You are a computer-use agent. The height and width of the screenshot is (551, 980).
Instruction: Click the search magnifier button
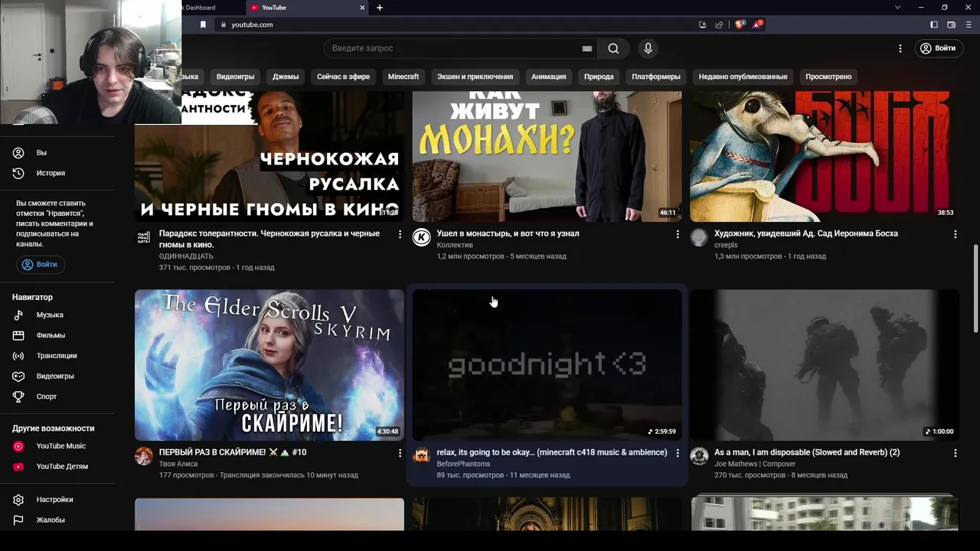(613, 48)
